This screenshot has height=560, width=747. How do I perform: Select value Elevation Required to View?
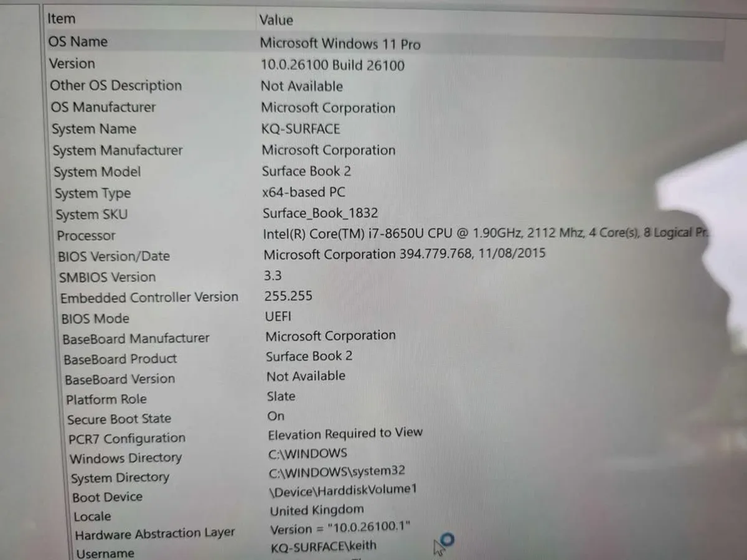click(x=345, y=434)
